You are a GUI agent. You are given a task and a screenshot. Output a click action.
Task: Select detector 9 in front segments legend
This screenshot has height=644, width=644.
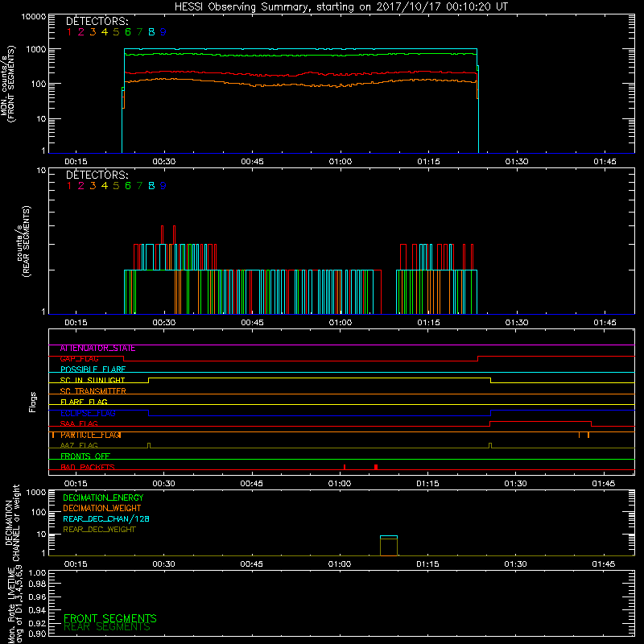[x=163, y=31]
